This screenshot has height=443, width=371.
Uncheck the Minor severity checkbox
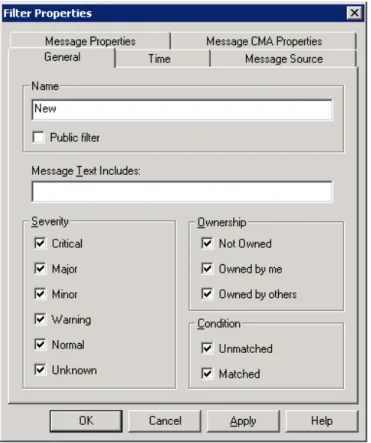pos(40,294)
